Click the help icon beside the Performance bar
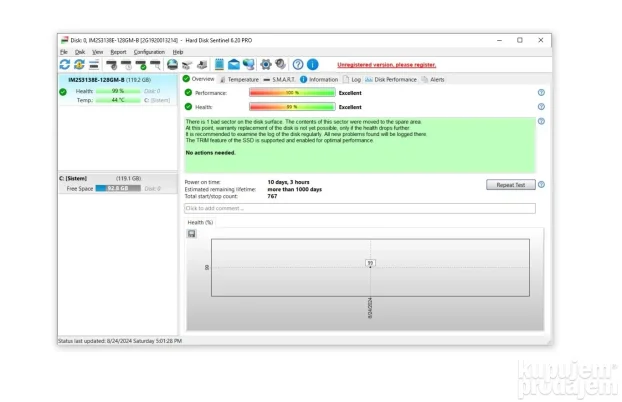The height and width of the screenshot is (402, 622). tap(541, 92)
